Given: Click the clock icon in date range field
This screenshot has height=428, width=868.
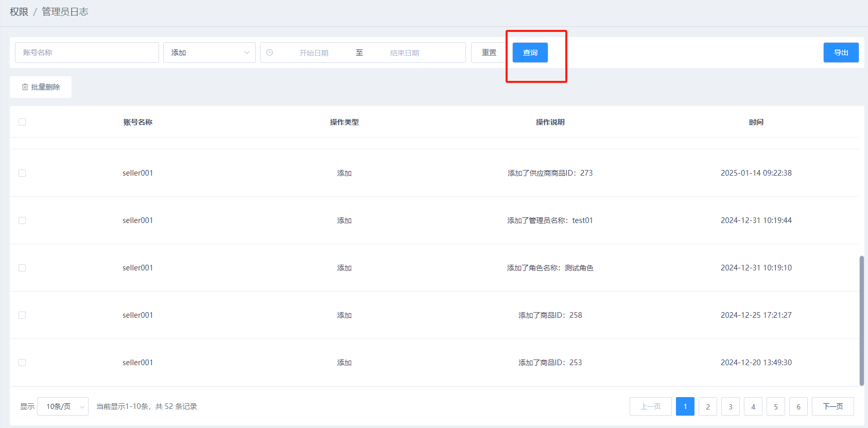Looking at the screenshot, I should click(x=270, y=53).
